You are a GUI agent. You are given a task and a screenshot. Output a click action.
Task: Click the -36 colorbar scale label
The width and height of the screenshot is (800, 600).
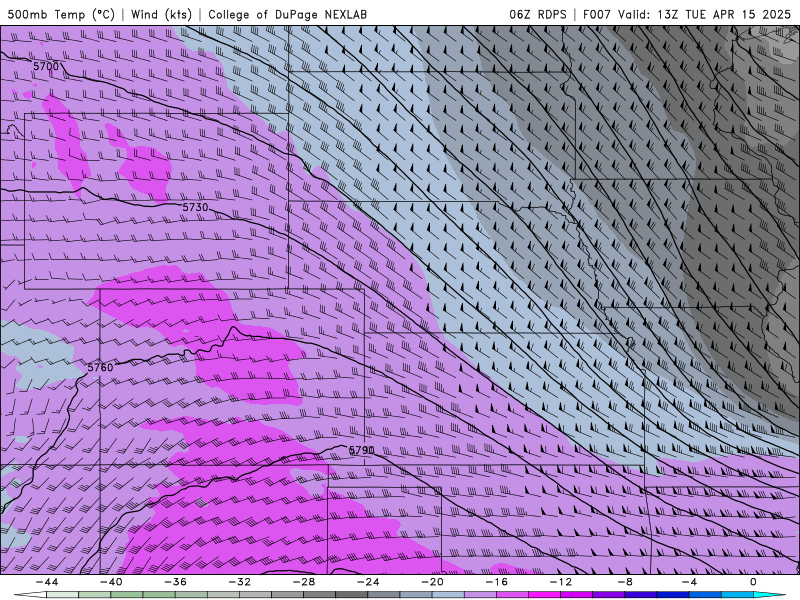(176, 582)
